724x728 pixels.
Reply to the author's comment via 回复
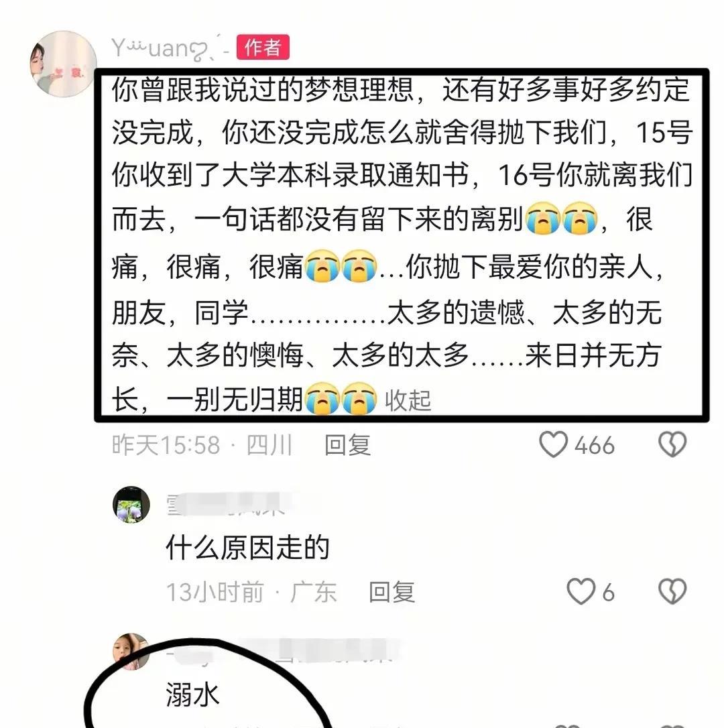tap(347, 445)
